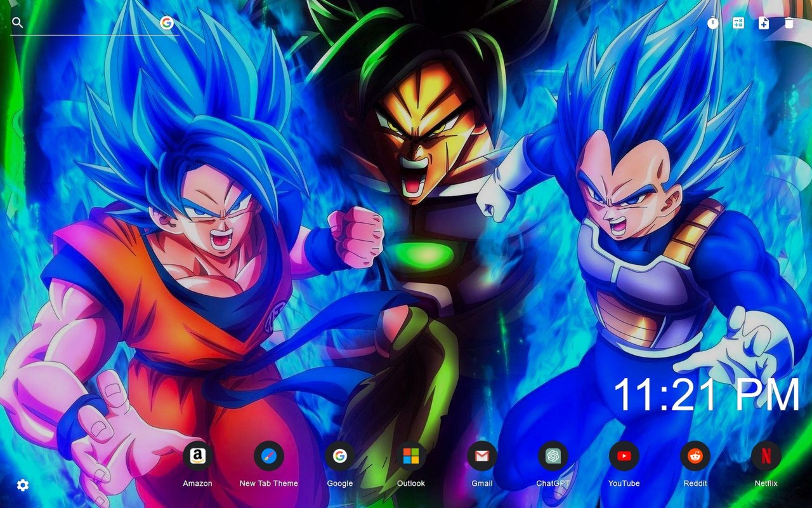Open the Gmail shortcut
The width and height of the screenshot is (812, 508).
[x=482, y=456]
